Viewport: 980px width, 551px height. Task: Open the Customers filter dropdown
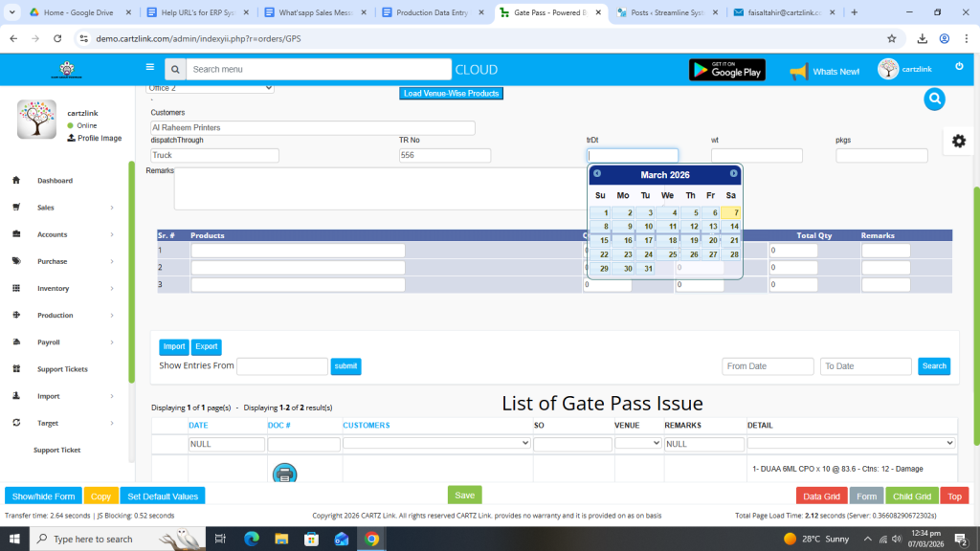[436, 444]
